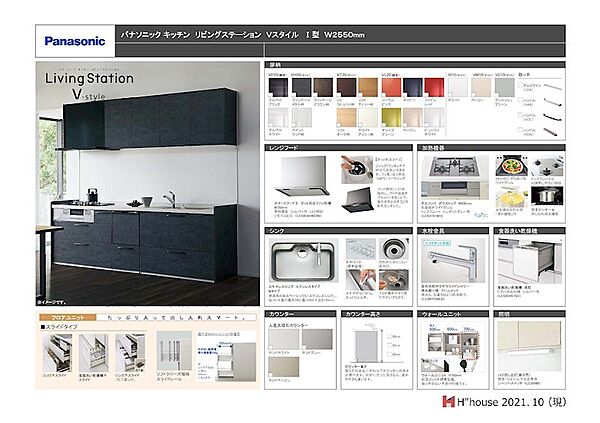Click the 'パナソニック キッチン リビングステーション' header title
The image size is (600, 423).
click(191, 34)
